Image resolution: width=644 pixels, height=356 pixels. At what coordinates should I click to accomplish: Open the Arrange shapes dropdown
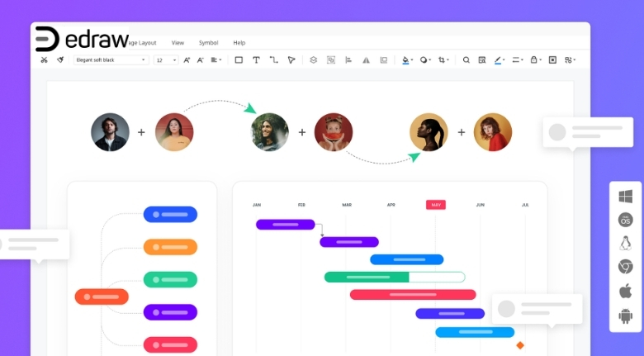(570, 60)
